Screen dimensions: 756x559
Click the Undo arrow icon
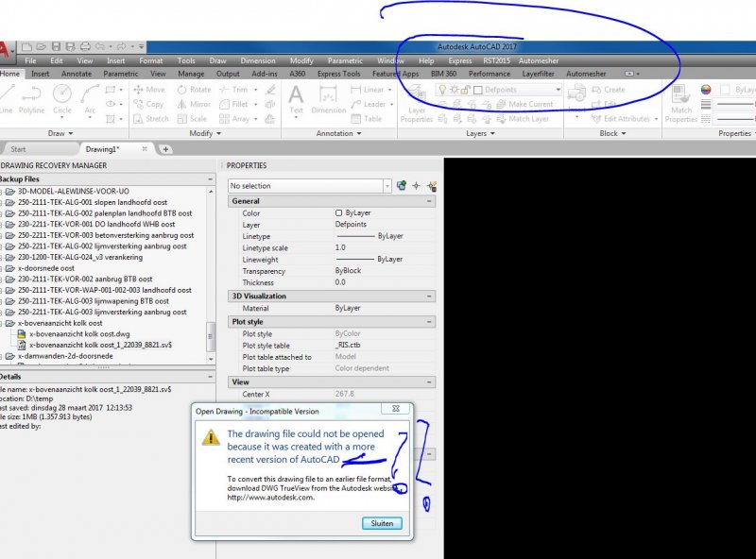(100, 47)
